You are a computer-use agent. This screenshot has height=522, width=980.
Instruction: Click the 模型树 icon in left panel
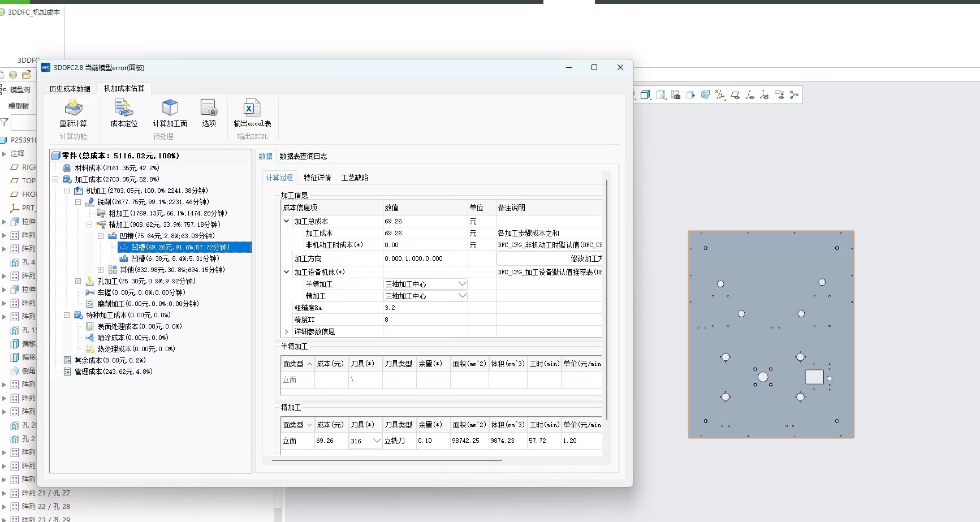(4, 89)
